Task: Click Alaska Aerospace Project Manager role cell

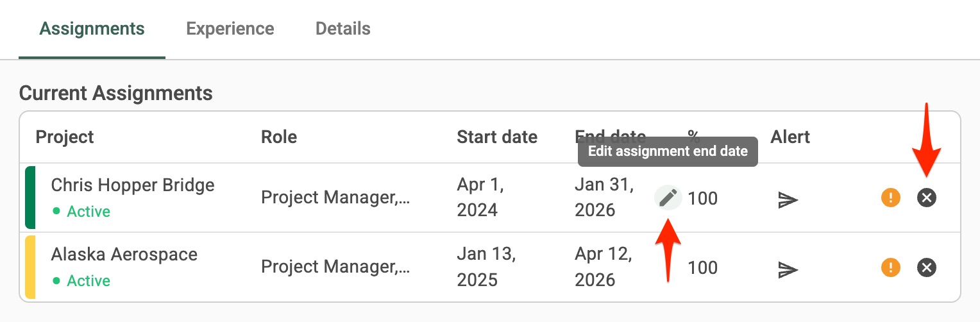Action: pyautogui.click(x=335, y=267)
